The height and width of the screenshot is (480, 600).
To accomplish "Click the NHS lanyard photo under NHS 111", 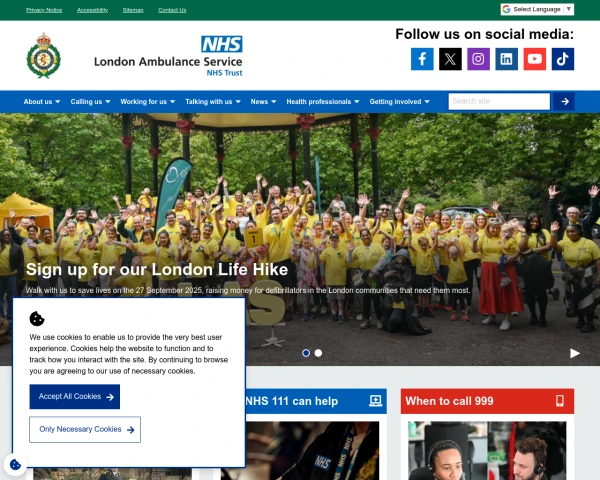I will 312,451.
